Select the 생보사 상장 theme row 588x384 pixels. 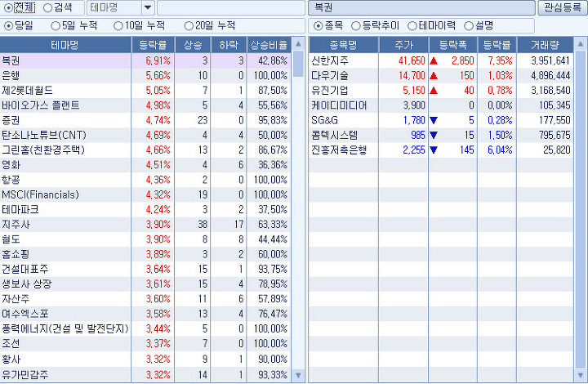coord(145,284)
